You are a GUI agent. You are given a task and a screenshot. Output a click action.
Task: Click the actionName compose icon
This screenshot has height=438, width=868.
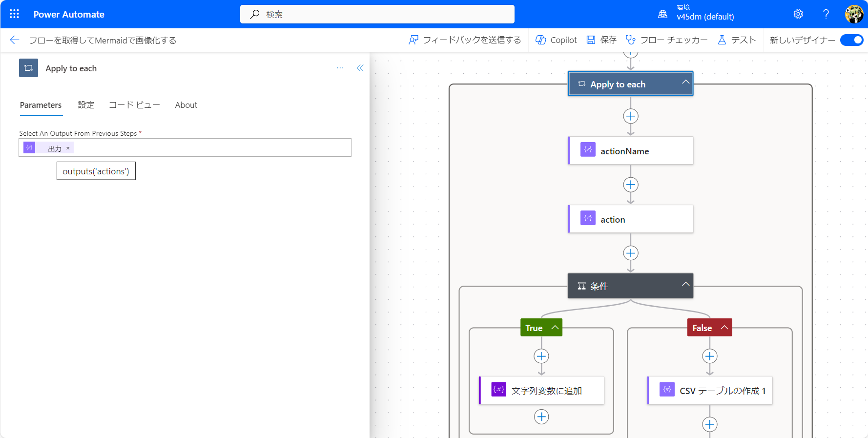588,149
